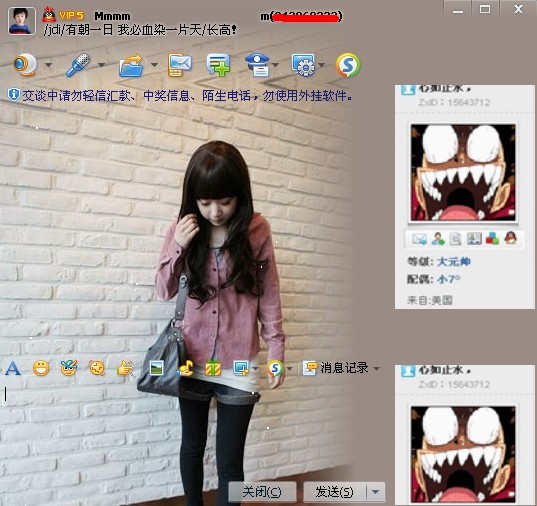Screen dimensions: 537x506
Task: Click the colored blocks icon in profile card
Action: pyautogui.click(x=492, y=239)
